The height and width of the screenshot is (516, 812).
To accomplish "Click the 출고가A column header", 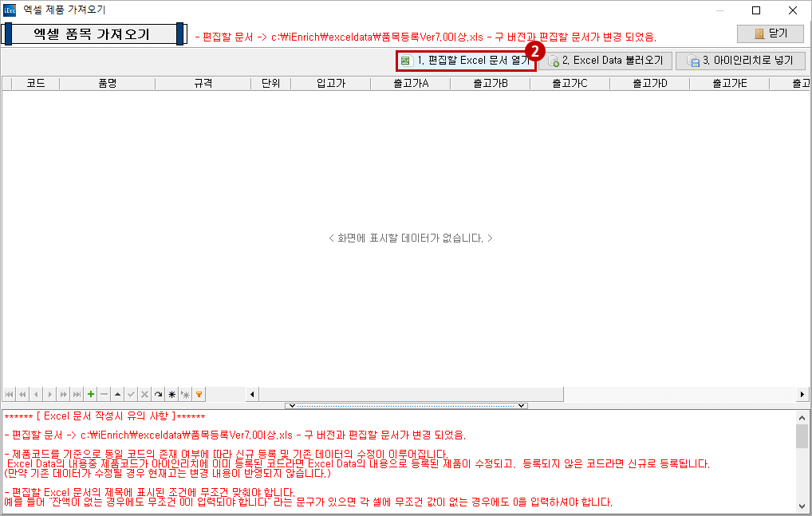I will pos(411,83).
